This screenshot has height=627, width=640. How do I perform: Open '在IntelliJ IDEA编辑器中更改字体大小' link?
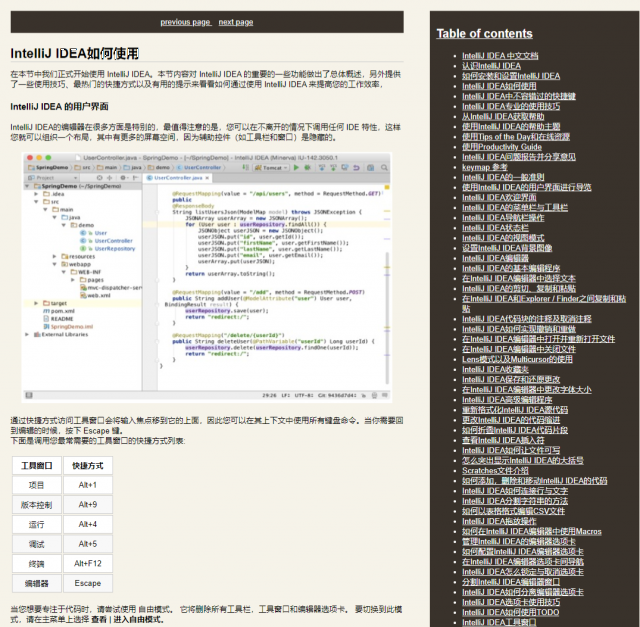[x=527, y=389]
